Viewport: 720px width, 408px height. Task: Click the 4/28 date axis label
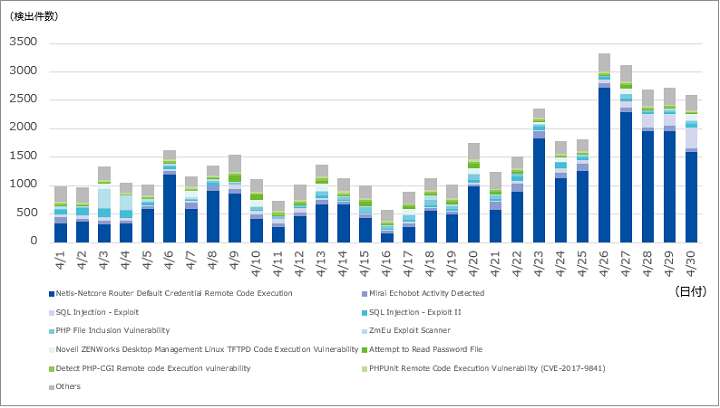pyautogui.click(x=647, y=264)
